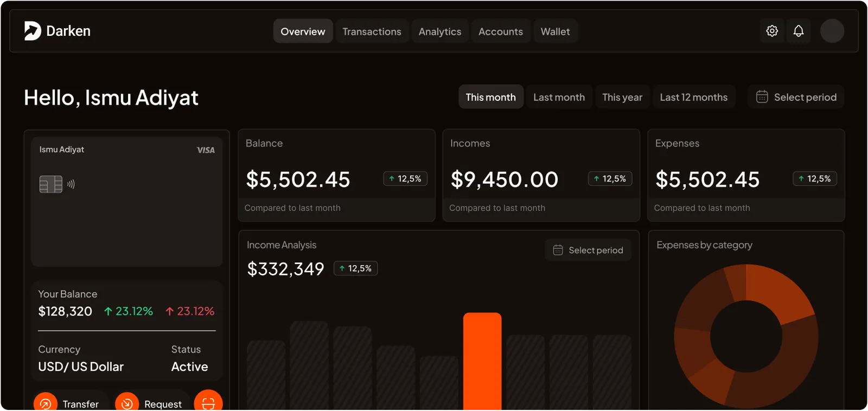Click the orange scan icon button
This screenshot has height=411, width=868.
point(208,402)
